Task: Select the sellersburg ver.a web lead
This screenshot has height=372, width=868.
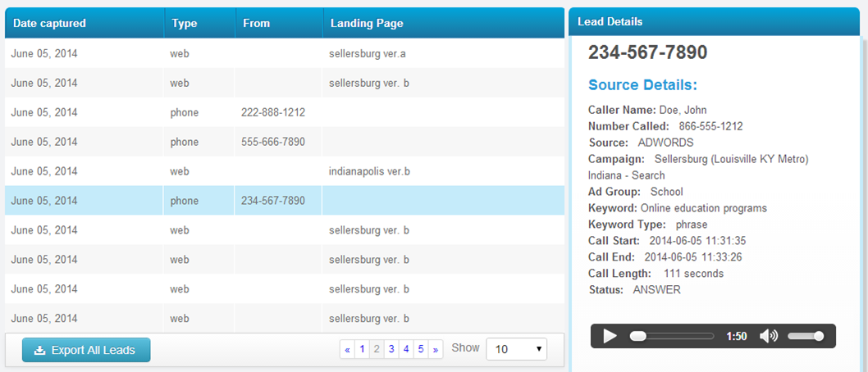Action: pos(285,53)
